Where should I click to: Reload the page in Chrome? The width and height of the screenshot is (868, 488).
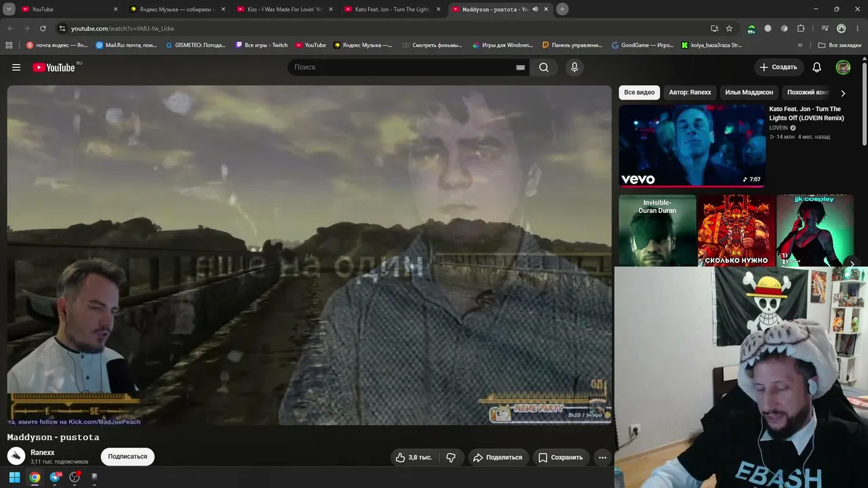[x=43, y=28]
